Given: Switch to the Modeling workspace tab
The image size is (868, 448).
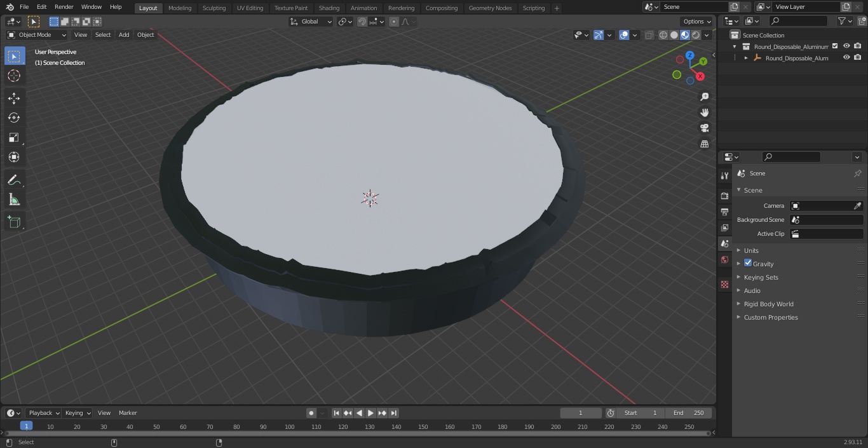Looking at the screenshot, I should click(x=180, y=8).
